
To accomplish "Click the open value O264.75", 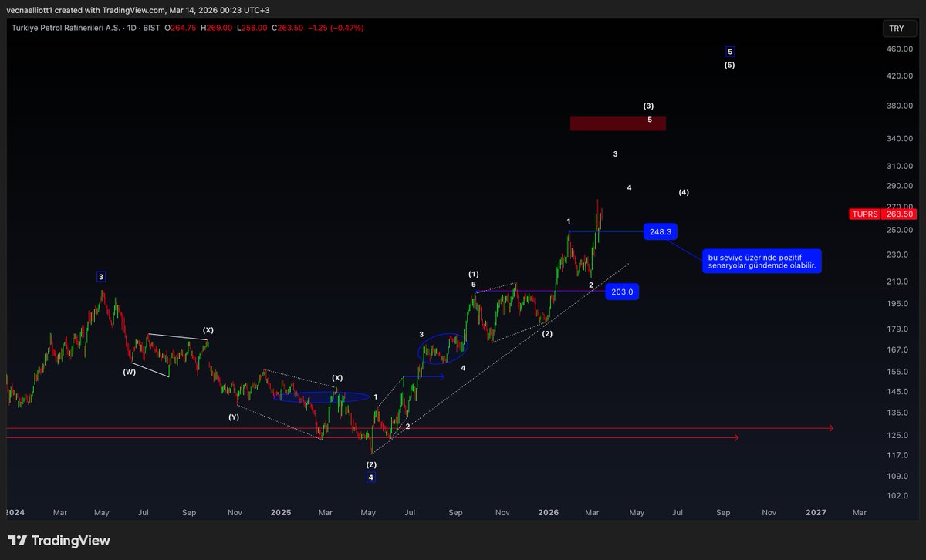I will coord(181,28).
